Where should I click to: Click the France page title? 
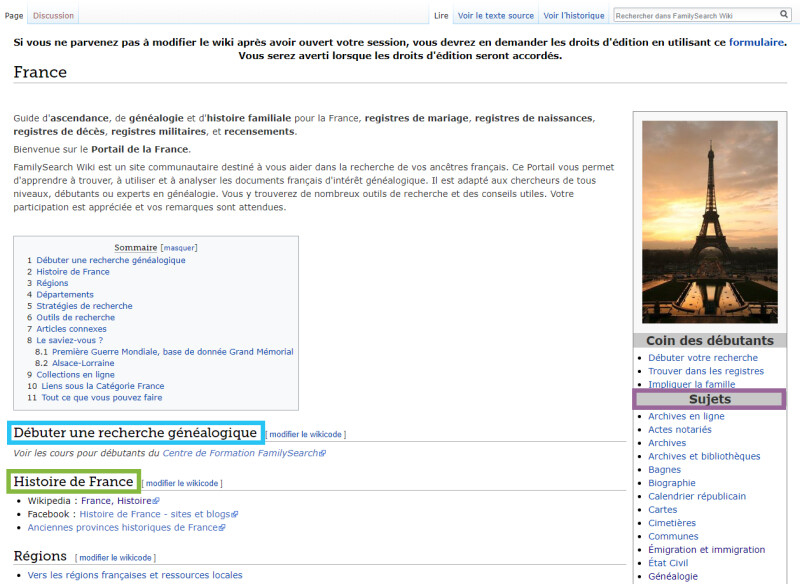click(x=40, y=72)
